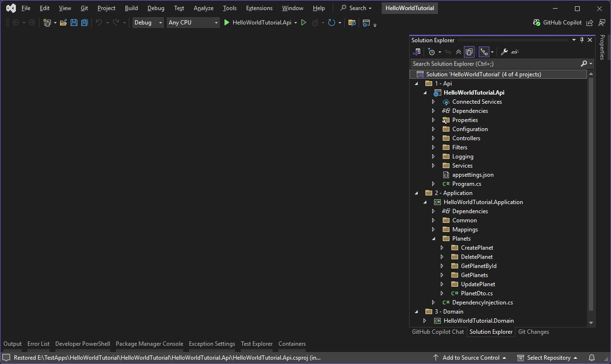Click the New Project toolbar icon
This screenshot has width=611, height=364.
pyautogui.click(x=47, y=23)
